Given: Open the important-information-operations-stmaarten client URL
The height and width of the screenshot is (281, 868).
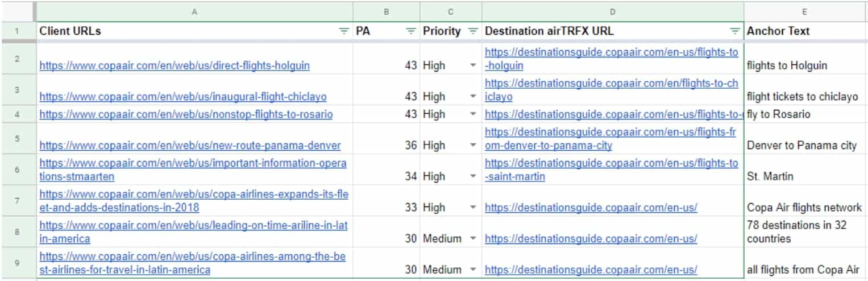Looking at the screenshot, I should [193, 170].
